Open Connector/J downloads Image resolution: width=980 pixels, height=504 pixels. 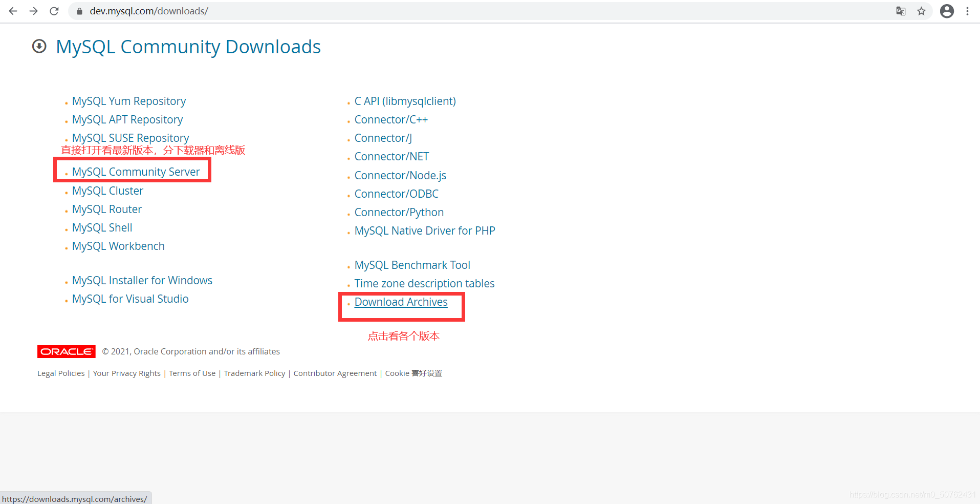click(x=383, y=138)
